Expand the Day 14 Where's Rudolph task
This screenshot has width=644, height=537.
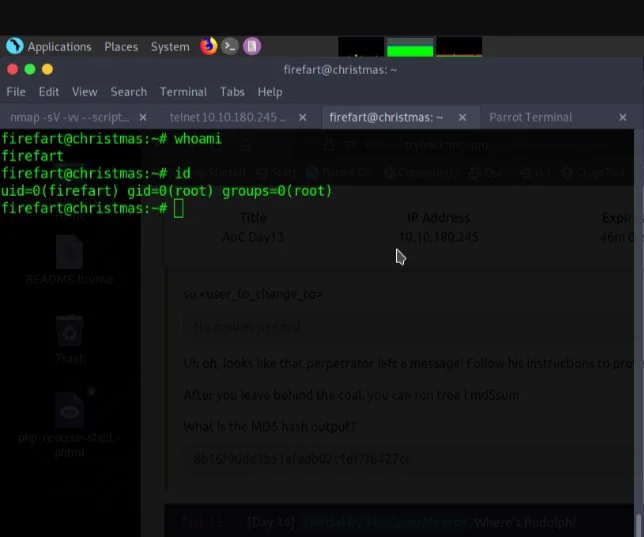399,522
